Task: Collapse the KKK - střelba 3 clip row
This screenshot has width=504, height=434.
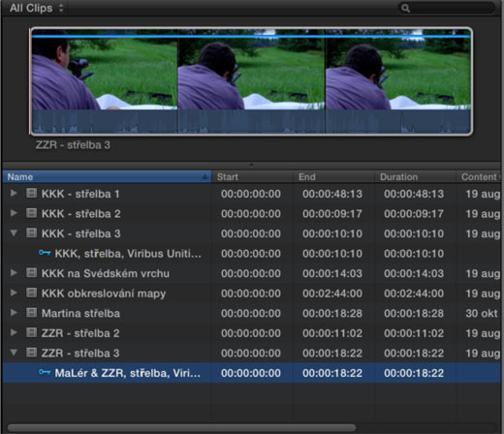Action: pyautogui.click(x=14, y=233)
